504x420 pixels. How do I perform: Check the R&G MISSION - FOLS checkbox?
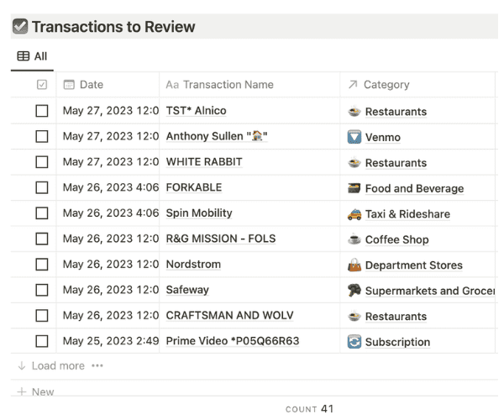pyautogui.click(x=42, y=239)
